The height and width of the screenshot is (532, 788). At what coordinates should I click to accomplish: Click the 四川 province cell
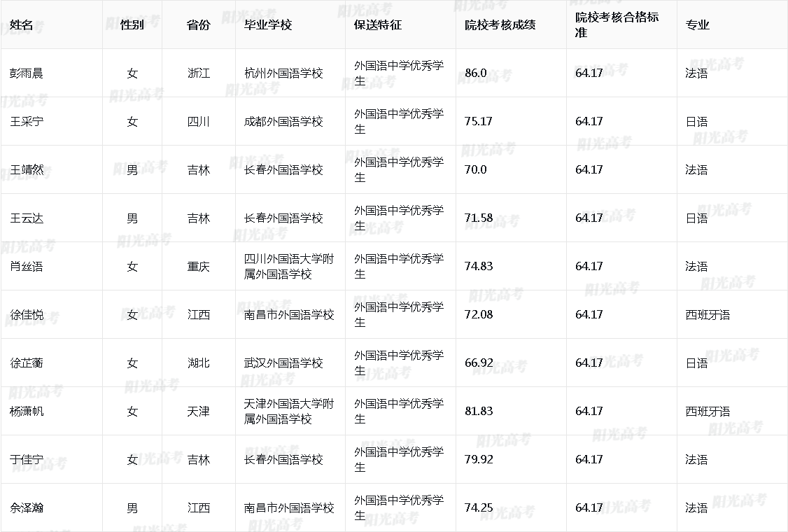pyautogui.click(x=199, y=121)
